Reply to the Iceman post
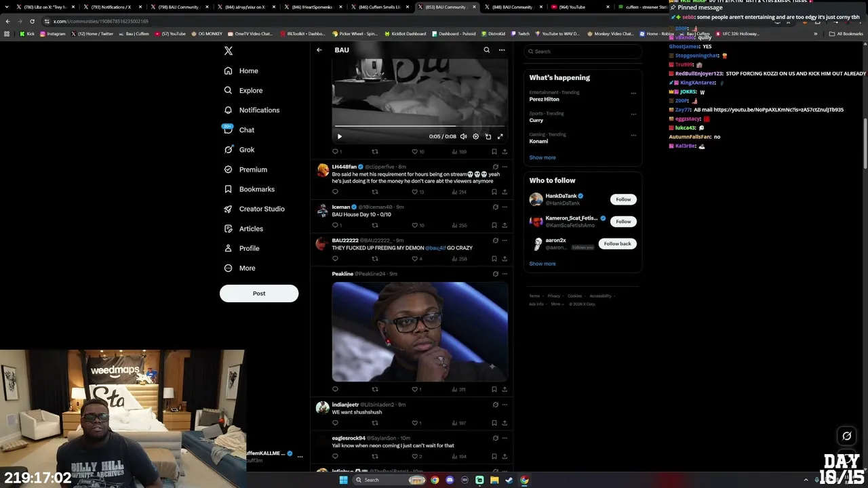This screenshot has height=488, width=868. [x=336, y=225]
